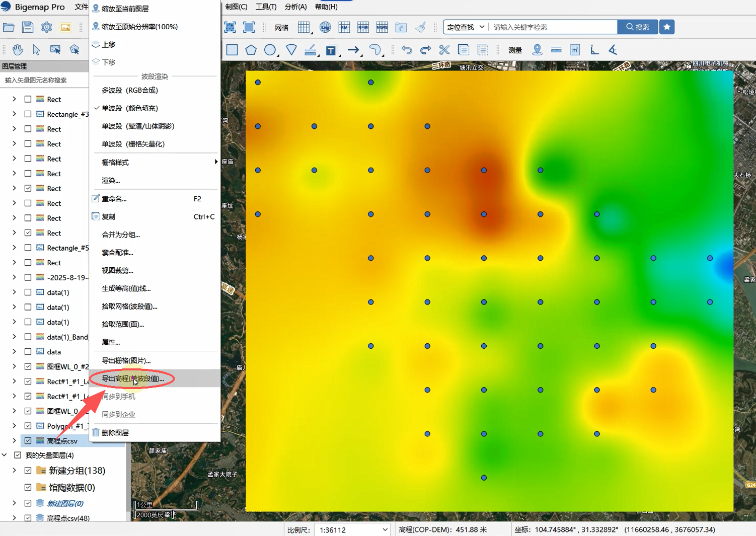This screenshot has height=536, width=756.
Task: Select the draw pentagon polygon tool
Action: (251, 50)
